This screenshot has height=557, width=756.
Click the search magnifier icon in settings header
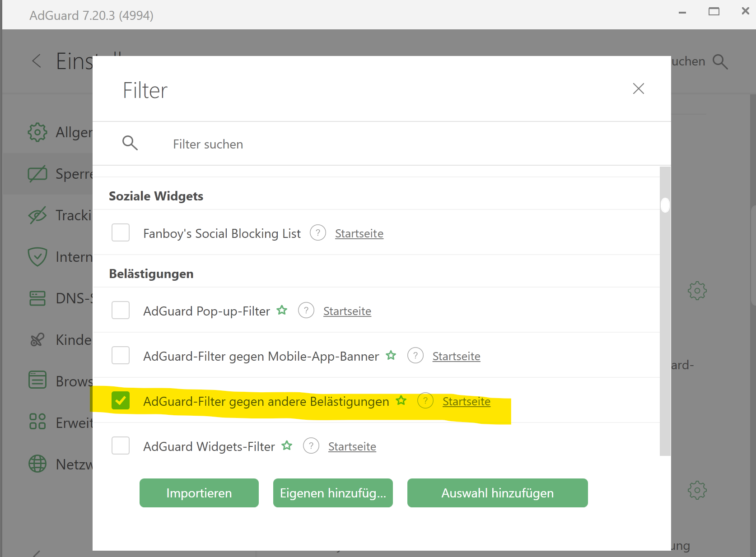[x=720, y=61]
